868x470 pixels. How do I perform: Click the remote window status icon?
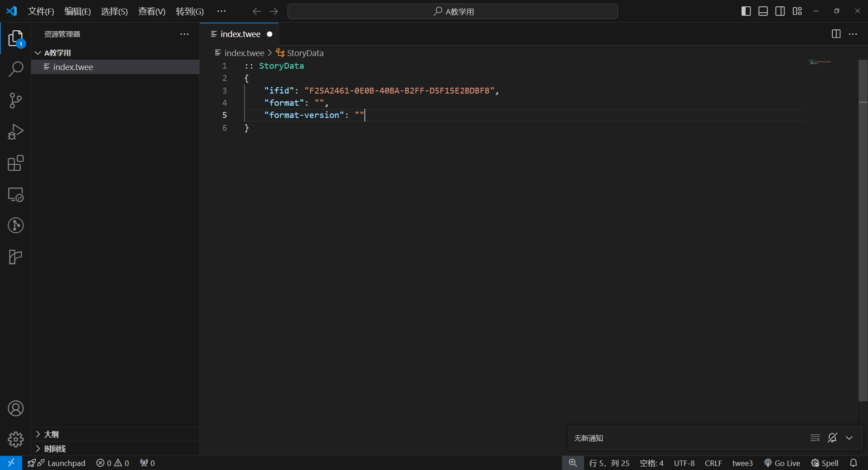point(11,463)
